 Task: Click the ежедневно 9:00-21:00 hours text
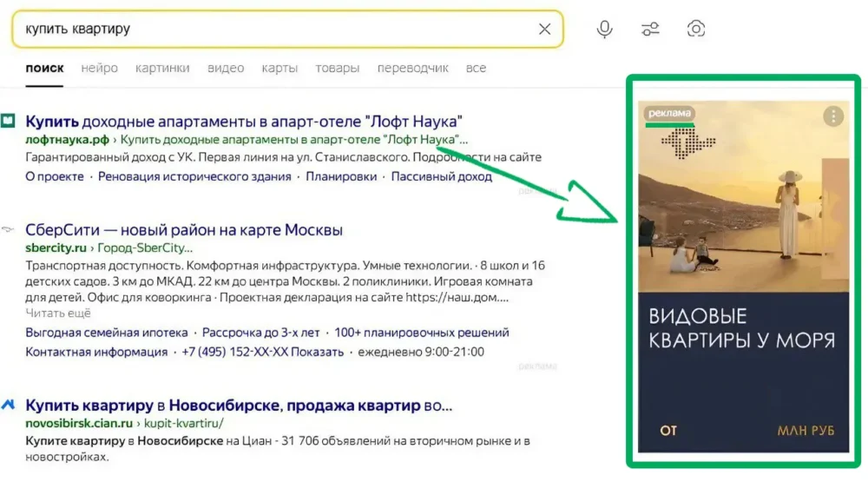[x=421, y=353]
